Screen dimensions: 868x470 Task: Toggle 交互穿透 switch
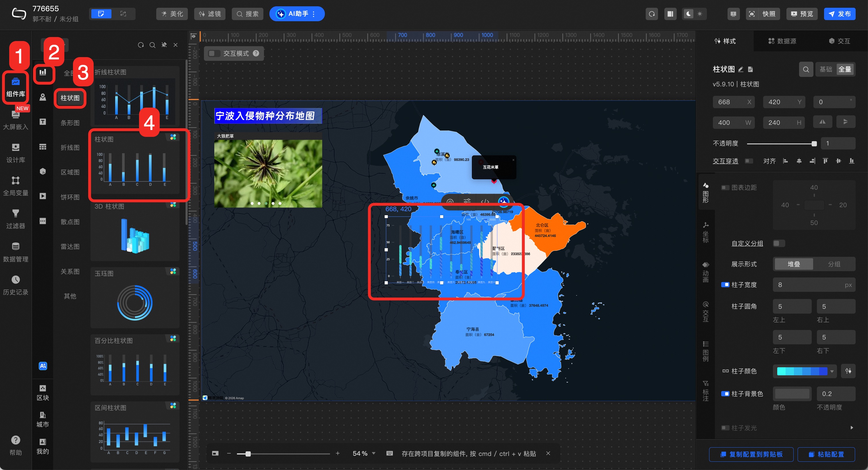point(749,161)
